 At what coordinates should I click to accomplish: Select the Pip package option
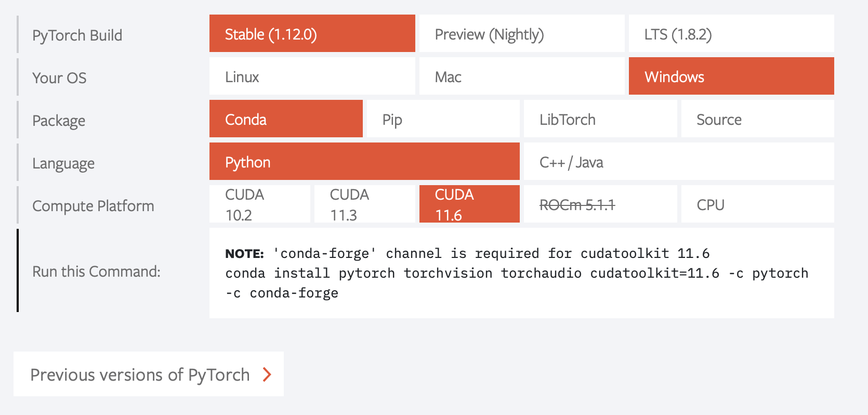pos(443,119)
